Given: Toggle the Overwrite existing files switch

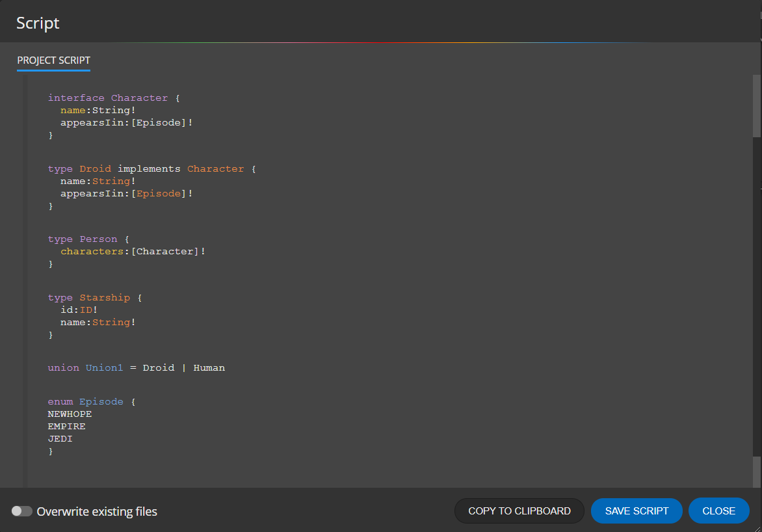Looking at the screenshot, I should pyautogui.click(x=22, y=511).
